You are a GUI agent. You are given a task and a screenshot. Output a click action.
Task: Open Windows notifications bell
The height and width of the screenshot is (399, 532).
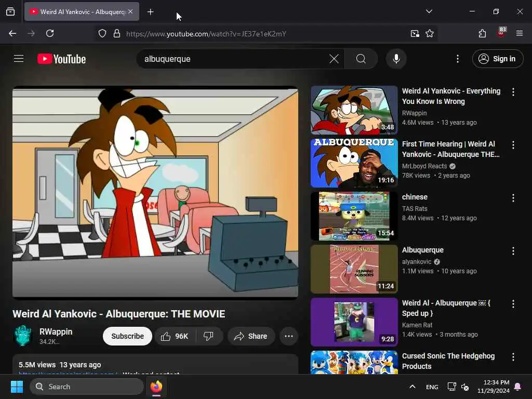click(x=518, y=387)
